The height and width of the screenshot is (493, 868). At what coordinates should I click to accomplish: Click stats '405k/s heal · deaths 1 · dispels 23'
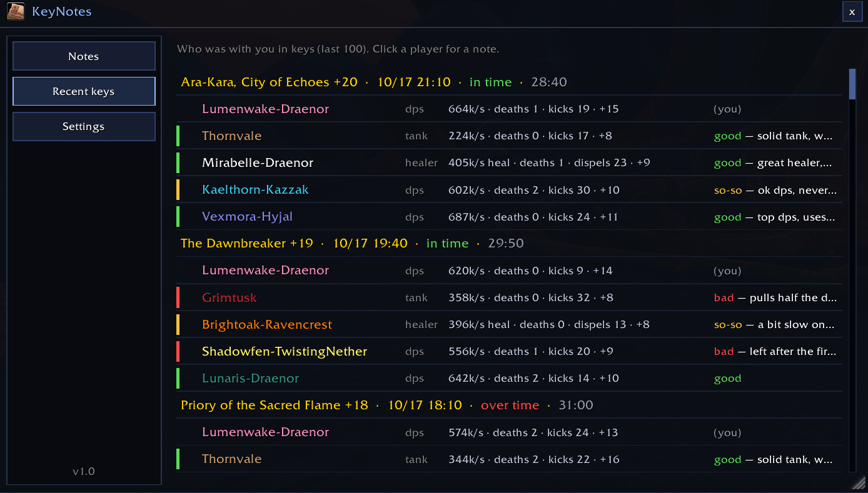pyautogui.click(x=538, y=162)
